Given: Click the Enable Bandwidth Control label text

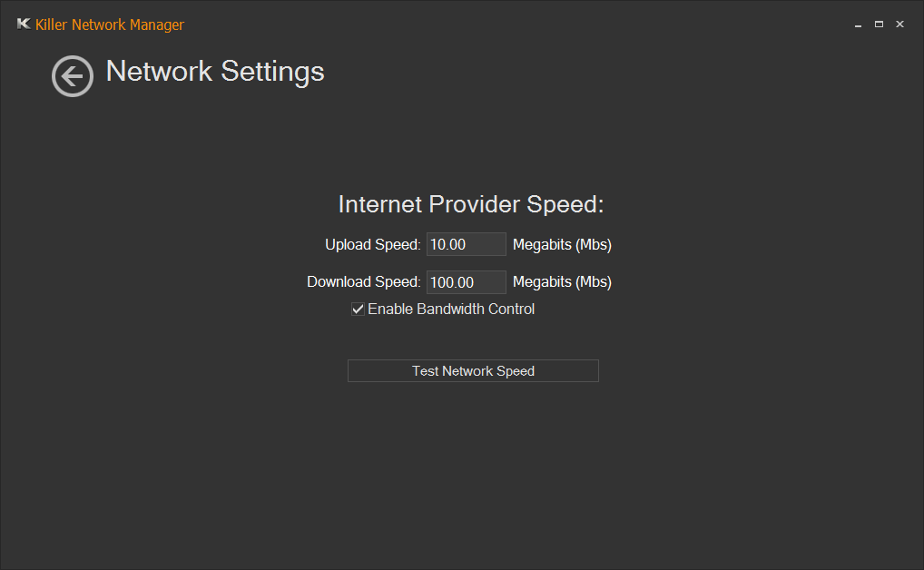Looking at the screenshot, I should point(451,309).
